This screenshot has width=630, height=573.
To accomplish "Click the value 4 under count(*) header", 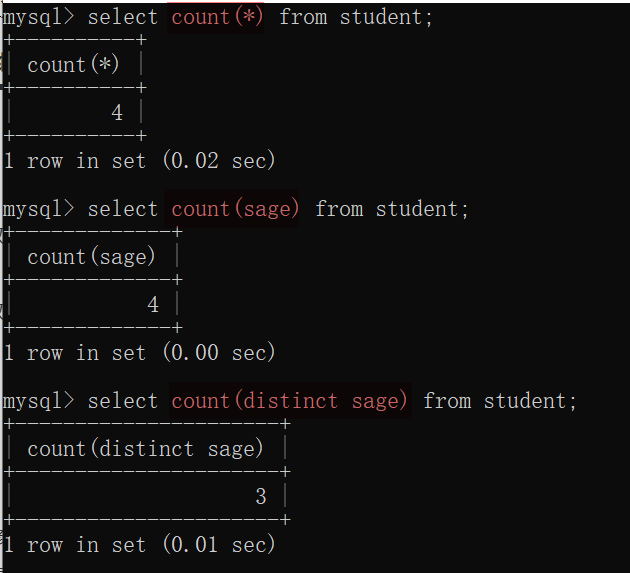I will (x=117, y=113).
